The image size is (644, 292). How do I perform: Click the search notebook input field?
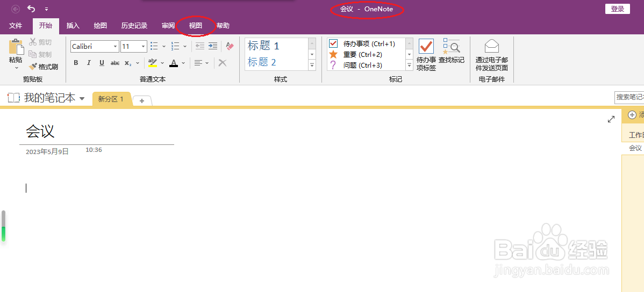(629, 97)
